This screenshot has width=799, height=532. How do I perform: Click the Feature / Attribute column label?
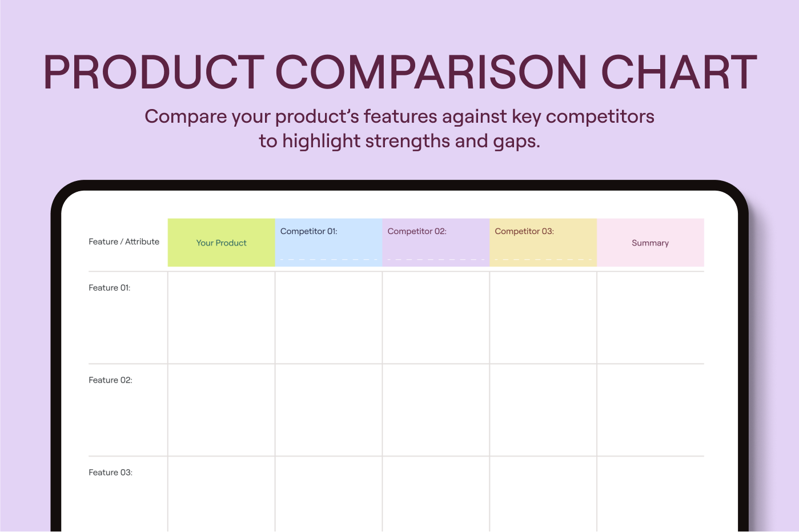(124, 241)
